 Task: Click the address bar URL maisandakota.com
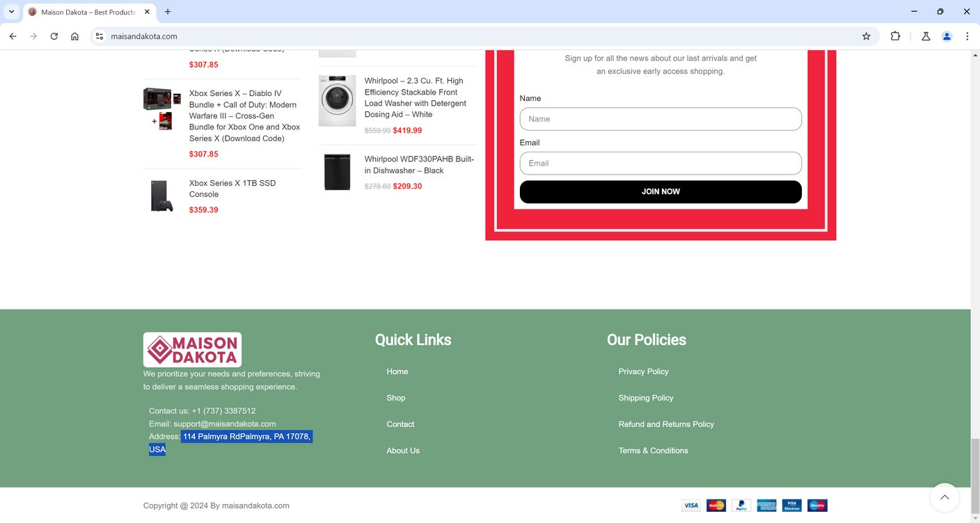click(x=144, y=36)
